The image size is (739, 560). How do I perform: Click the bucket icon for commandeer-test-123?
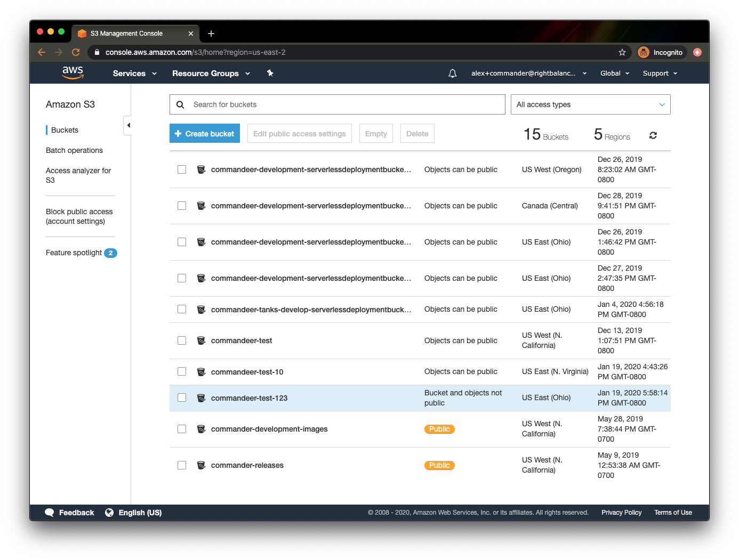tap(201, 398)
